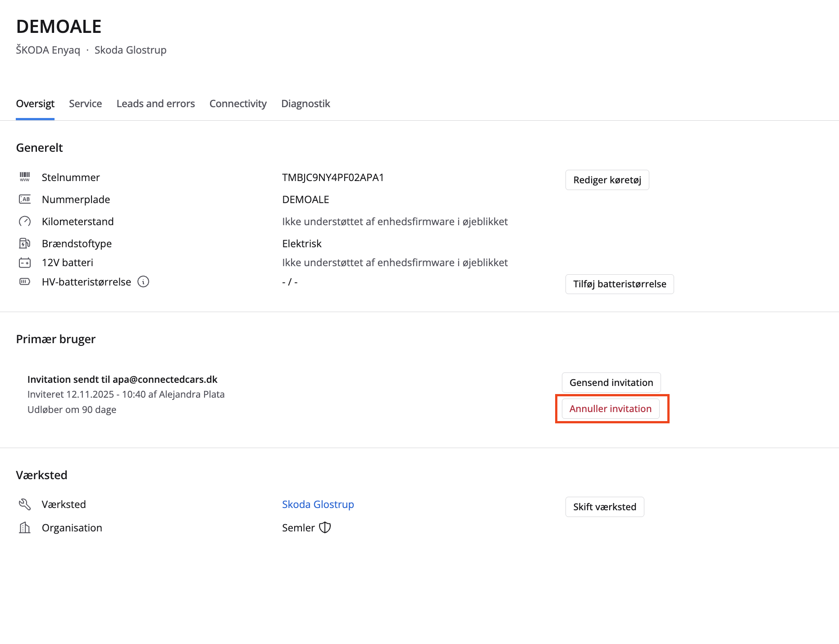Click the brændstoftype fuel pump icon
The width and height of the screenshot is (839, 644).
point(25,243)
